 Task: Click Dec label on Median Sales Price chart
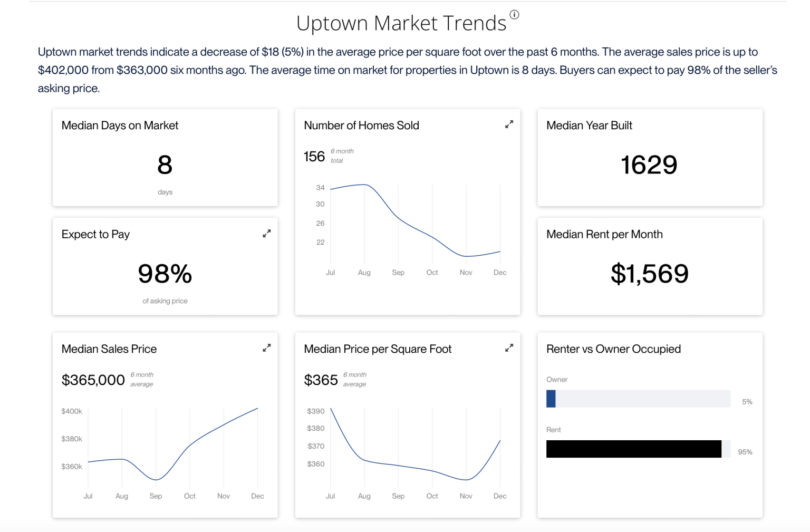(x=257, y=496)
